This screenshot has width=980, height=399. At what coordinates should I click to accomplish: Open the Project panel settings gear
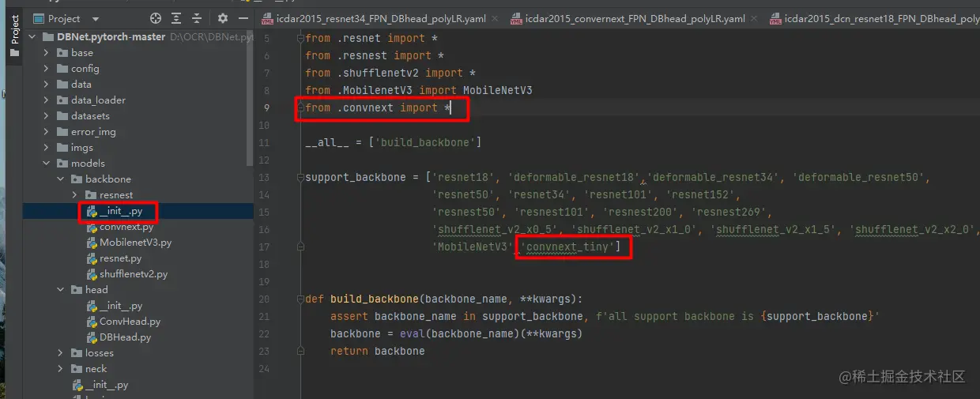tap(223, 18)
